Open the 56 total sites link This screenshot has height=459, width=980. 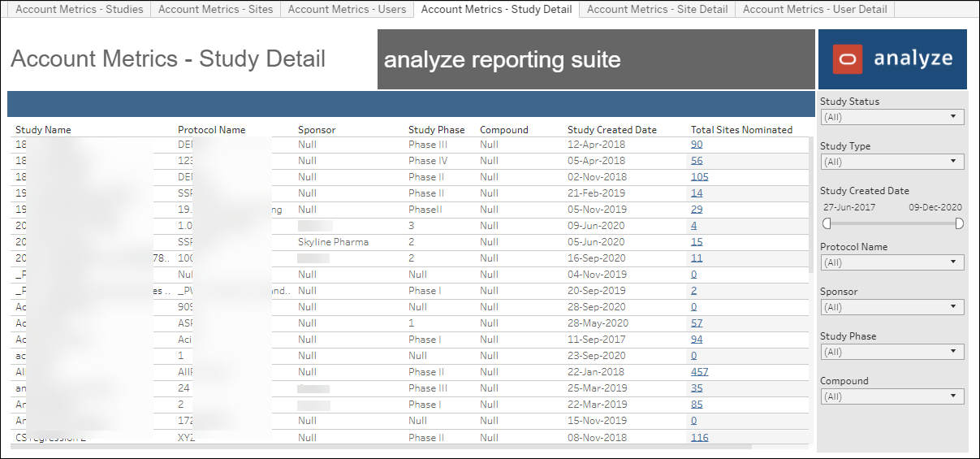(697, 161)
